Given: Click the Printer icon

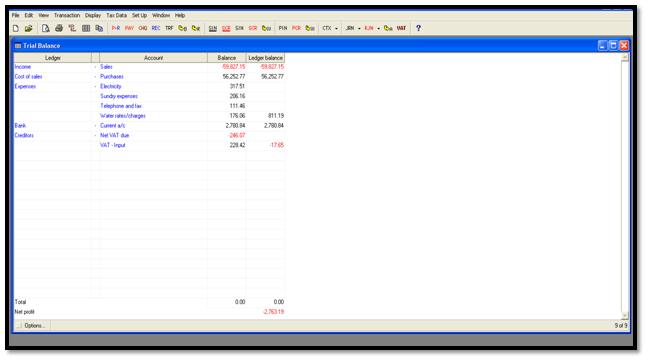Looking at the screenshot, I should pos(59,28).
